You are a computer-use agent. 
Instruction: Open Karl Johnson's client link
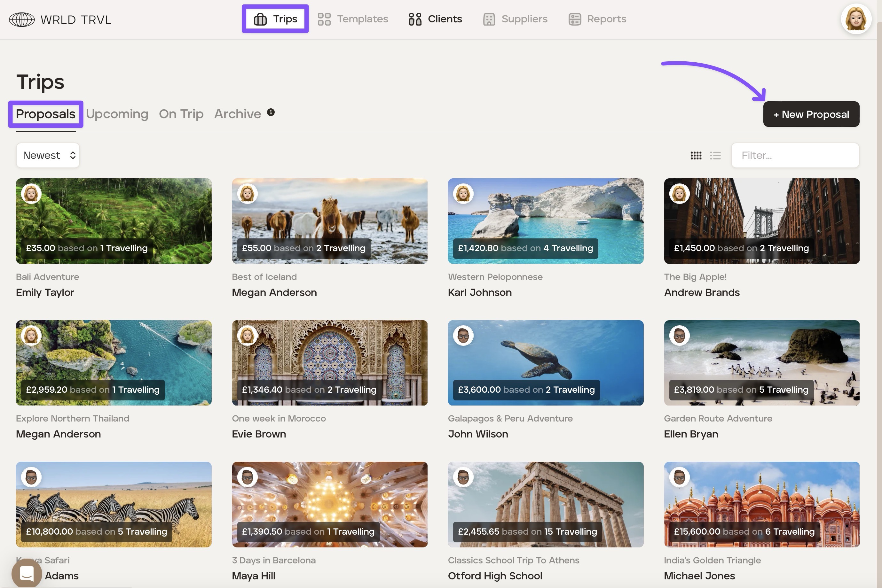[479, 292]
